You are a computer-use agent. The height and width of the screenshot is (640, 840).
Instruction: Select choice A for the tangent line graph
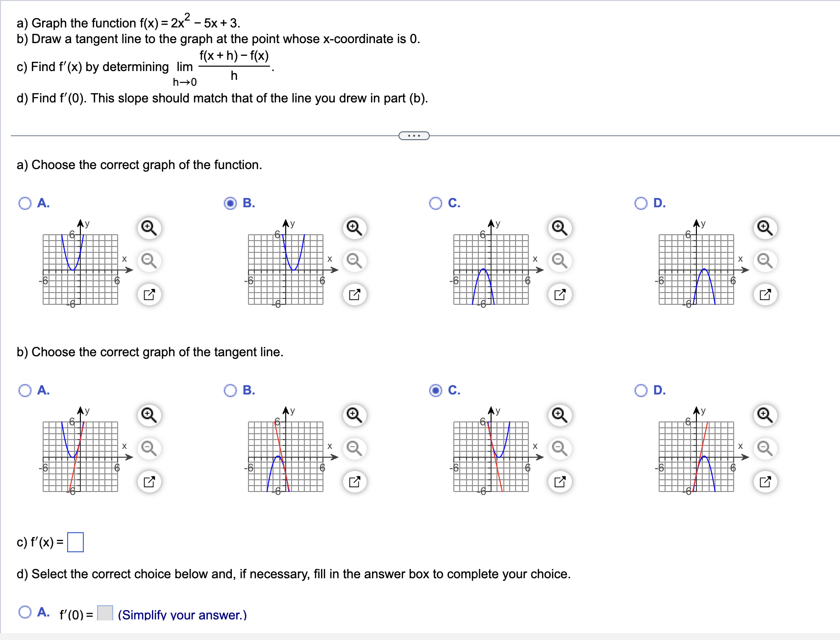pyautogui.click(x=24, y=390)
